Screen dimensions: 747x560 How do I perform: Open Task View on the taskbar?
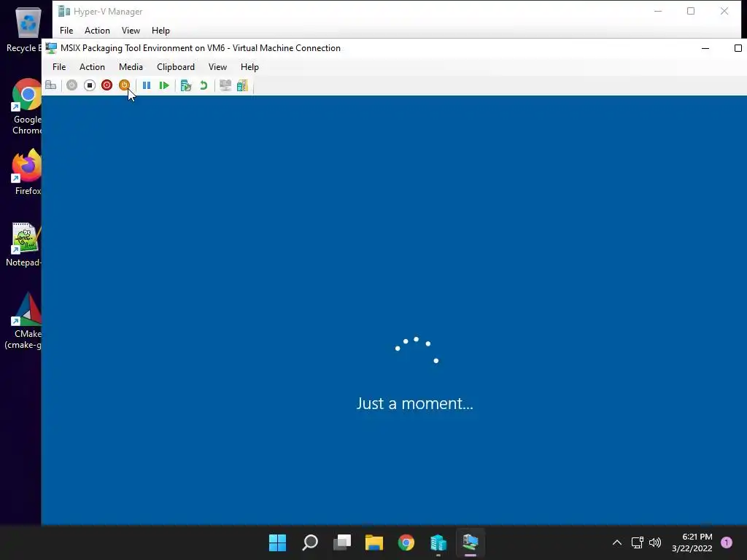pyautogui.click(x=342, y=542)
